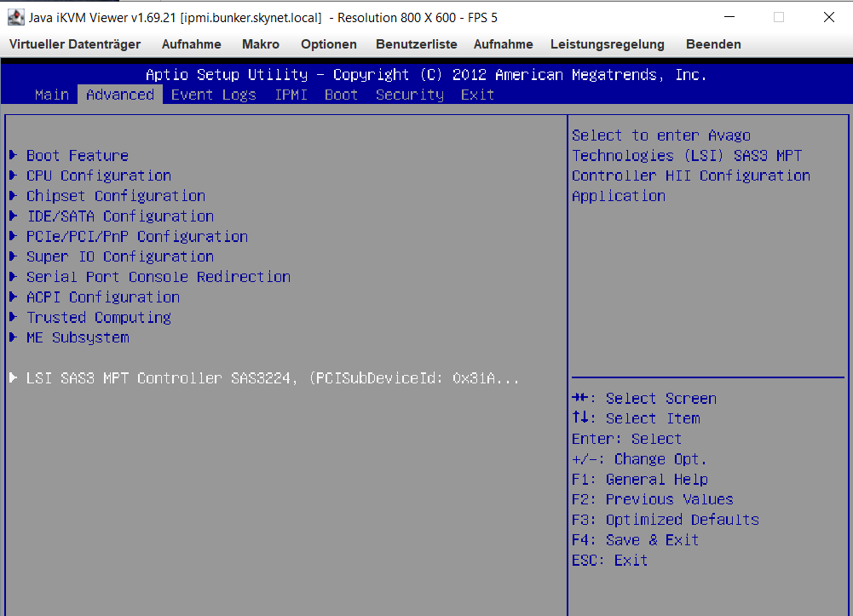Open the Boot Feature submenu
This screenshot has width=853, height=616.
click(78, 156)
